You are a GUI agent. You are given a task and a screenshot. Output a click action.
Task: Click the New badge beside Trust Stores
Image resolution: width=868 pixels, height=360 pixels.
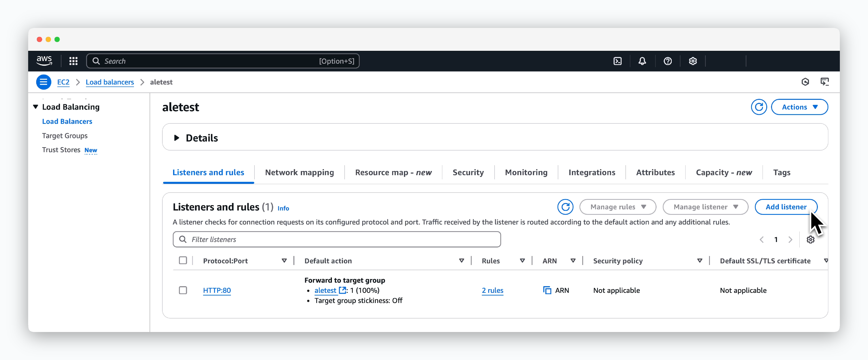(91, 150)
